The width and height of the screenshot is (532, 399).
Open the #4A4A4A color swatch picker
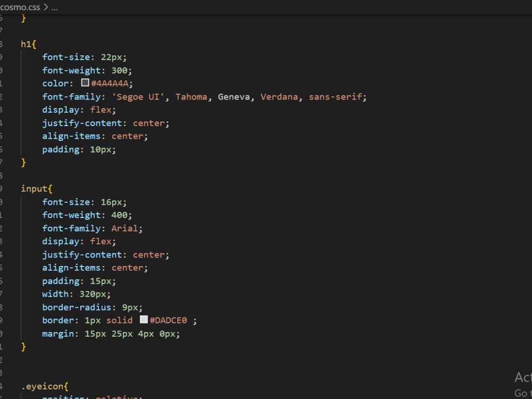(x=85, y=82)
